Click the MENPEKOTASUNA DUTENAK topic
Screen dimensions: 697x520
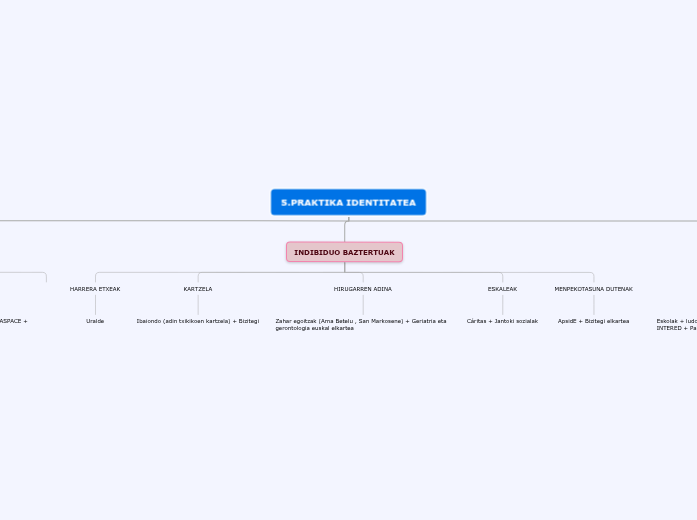coord(593,289)
